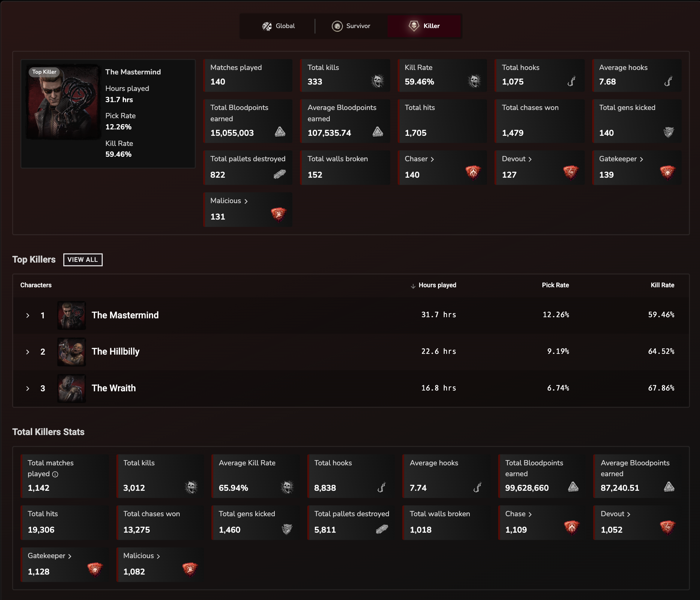Click the hook icon on Total hooks 1,075 card

571,81
